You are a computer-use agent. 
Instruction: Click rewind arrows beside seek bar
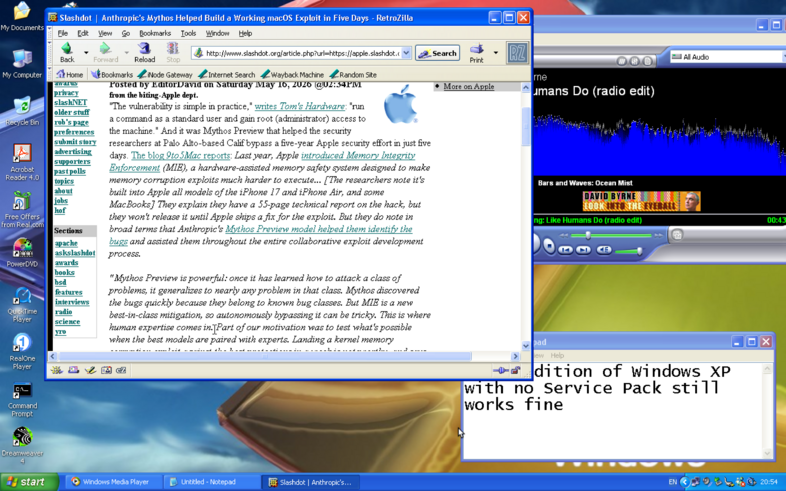(x=563, y=235)
